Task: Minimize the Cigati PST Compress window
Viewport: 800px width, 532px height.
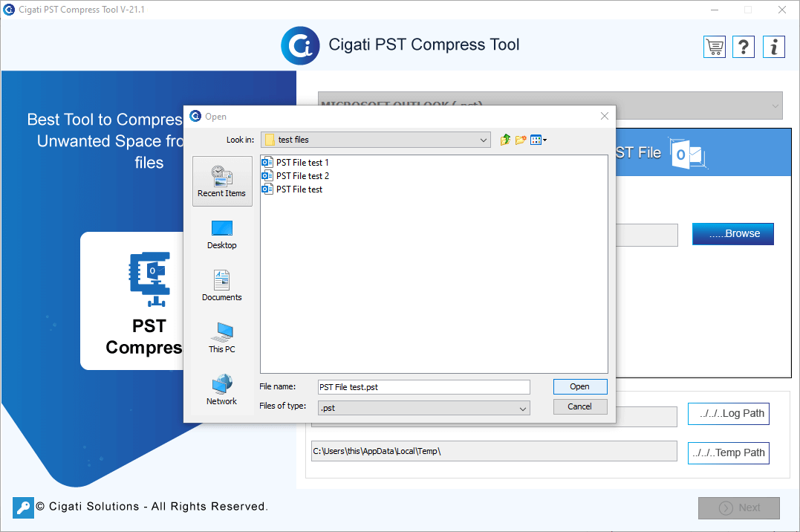Action: click(x=715, y=10)
